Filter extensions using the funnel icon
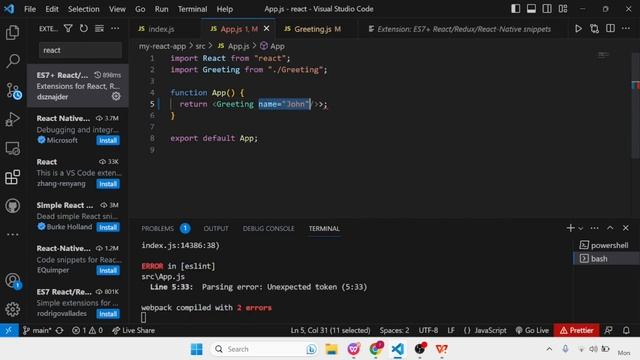The height and width of the screenshot is (360, 640). pyautogui.click(x=68, y=28)
